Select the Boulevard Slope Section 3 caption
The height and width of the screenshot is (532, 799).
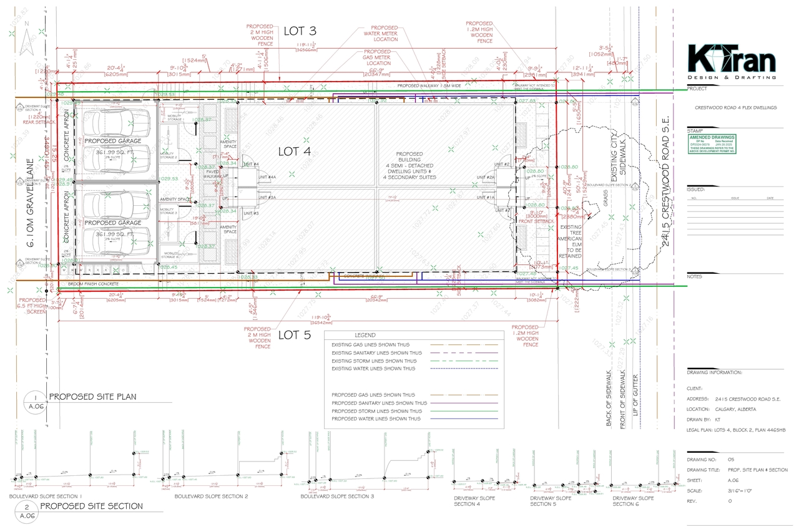coord(338,496)
